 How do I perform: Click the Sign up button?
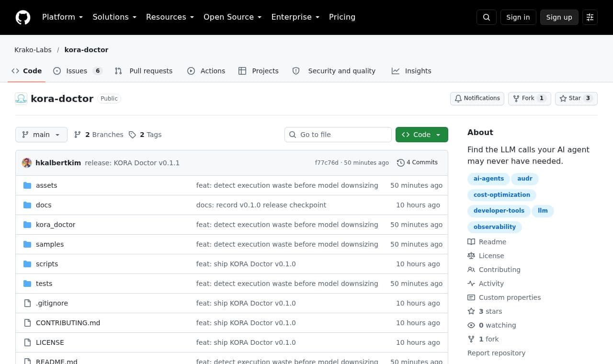(x=559, y=17)
